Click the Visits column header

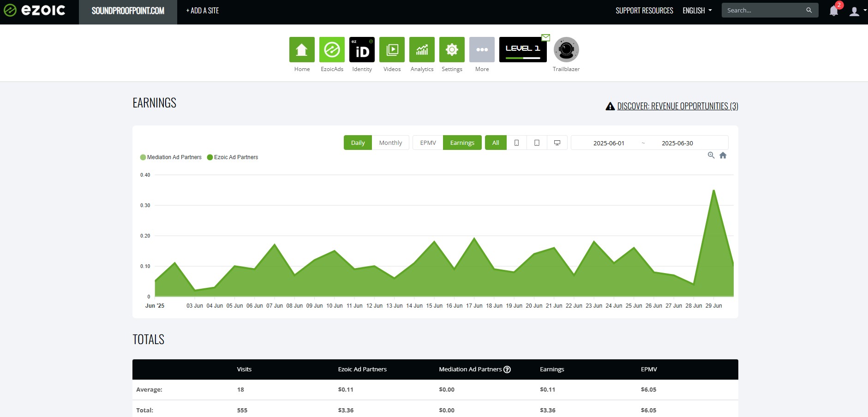point(244,369)
